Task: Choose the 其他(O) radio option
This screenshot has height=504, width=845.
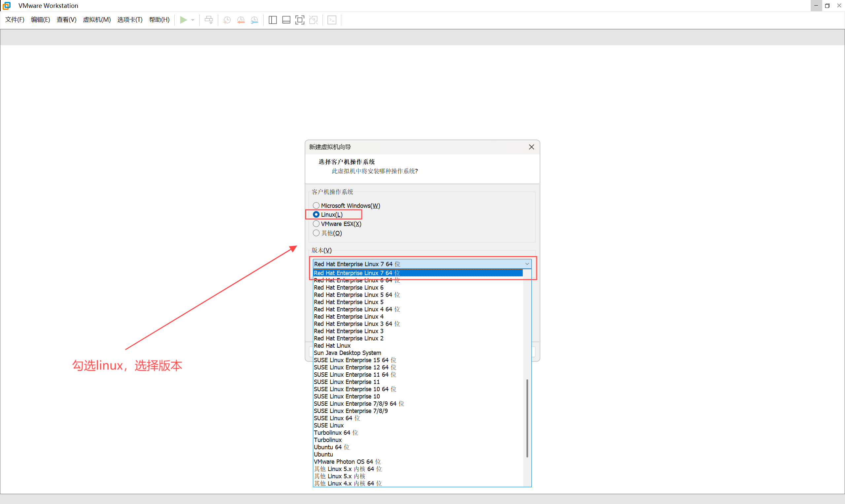Action: pos(316,233)
